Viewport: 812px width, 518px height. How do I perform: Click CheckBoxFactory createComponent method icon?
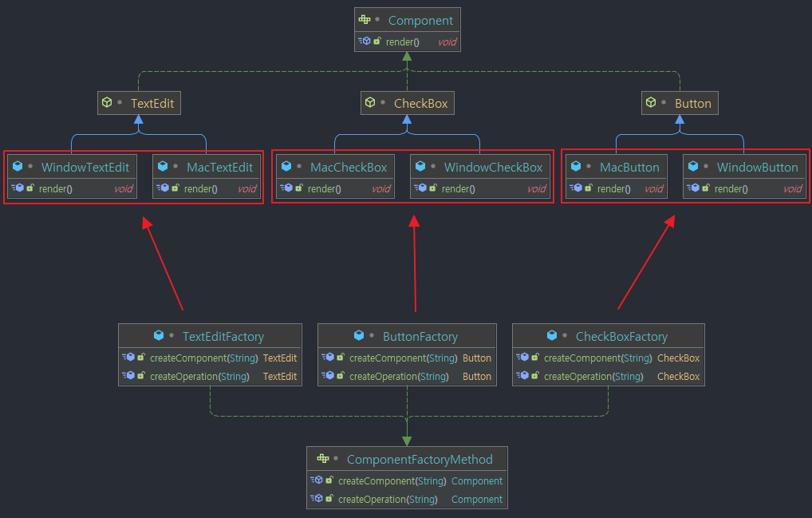click(522, 357)
